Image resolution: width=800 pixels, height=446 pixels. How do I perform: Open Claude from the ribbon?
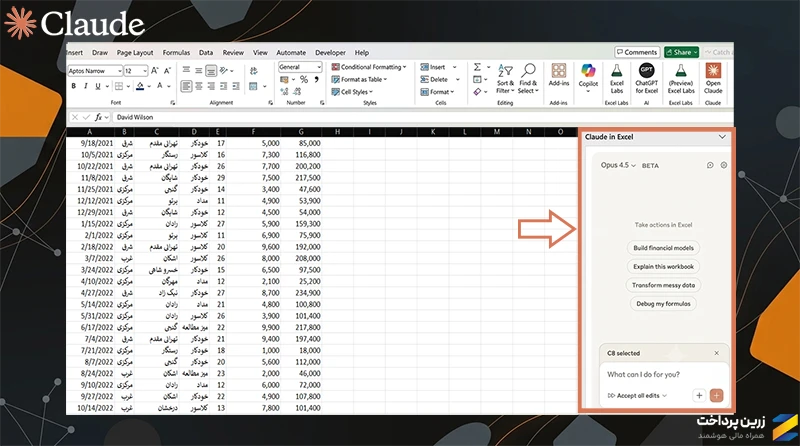click(713, 78)
